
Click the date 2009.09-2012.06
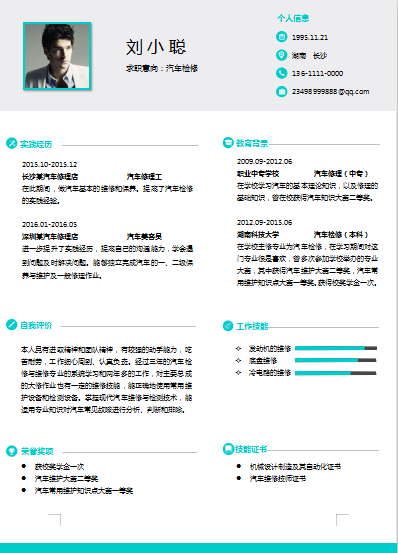pos(264,162)
